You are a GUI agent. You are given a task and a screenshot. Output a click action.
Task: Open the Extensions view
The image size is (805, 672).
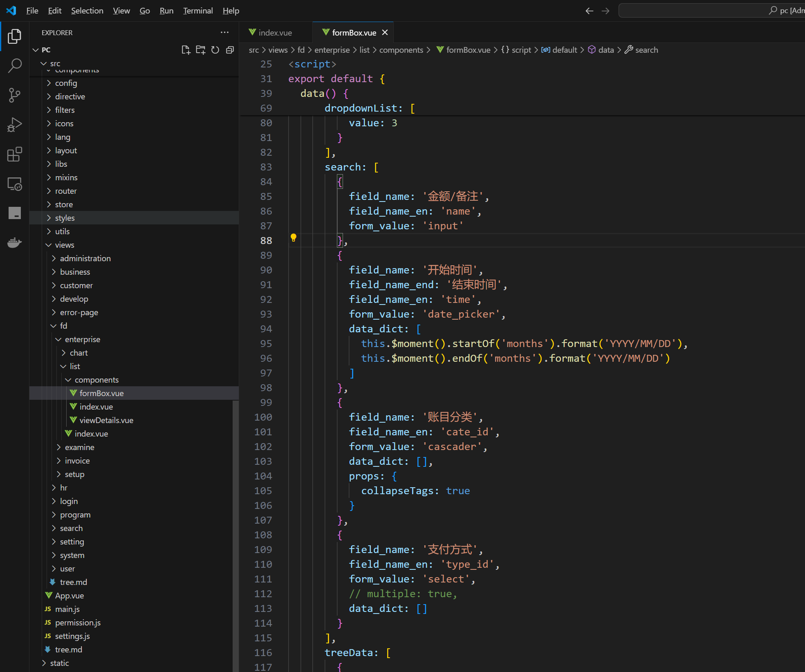click(x=14, y=154)
